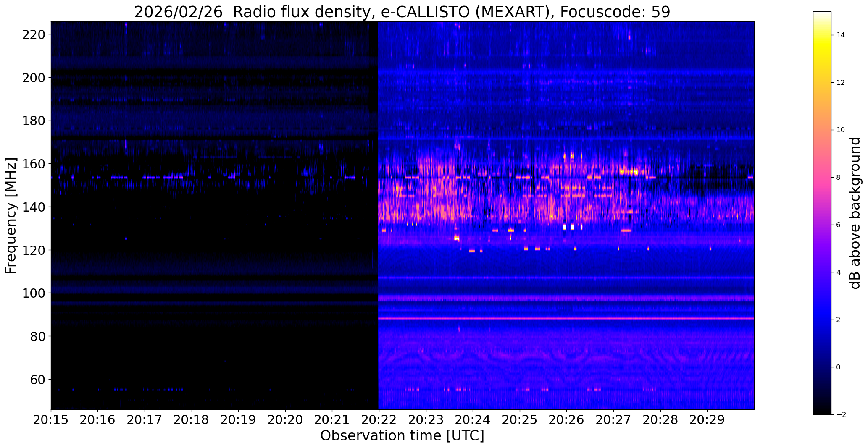Select the 'Frequency [MHz]' y-axis label
Viewport: 868px width, 448px height.
tap(11, 216)
